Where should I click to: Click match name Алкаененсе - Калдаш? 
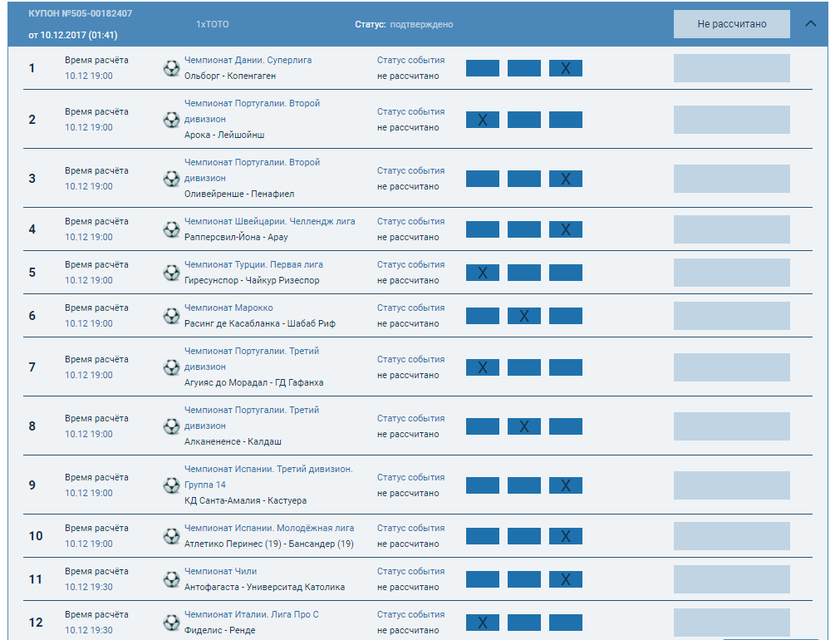click(x=233, y=441)
